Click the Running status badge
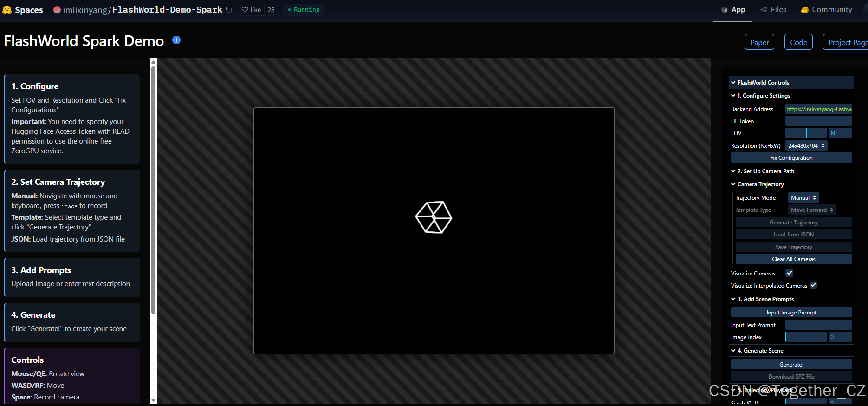 (x=303, y=10)
